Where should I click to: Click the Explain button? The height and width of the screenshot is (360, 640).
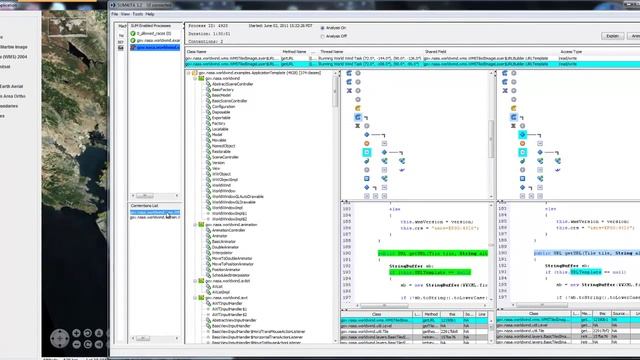tap(612, 36)
